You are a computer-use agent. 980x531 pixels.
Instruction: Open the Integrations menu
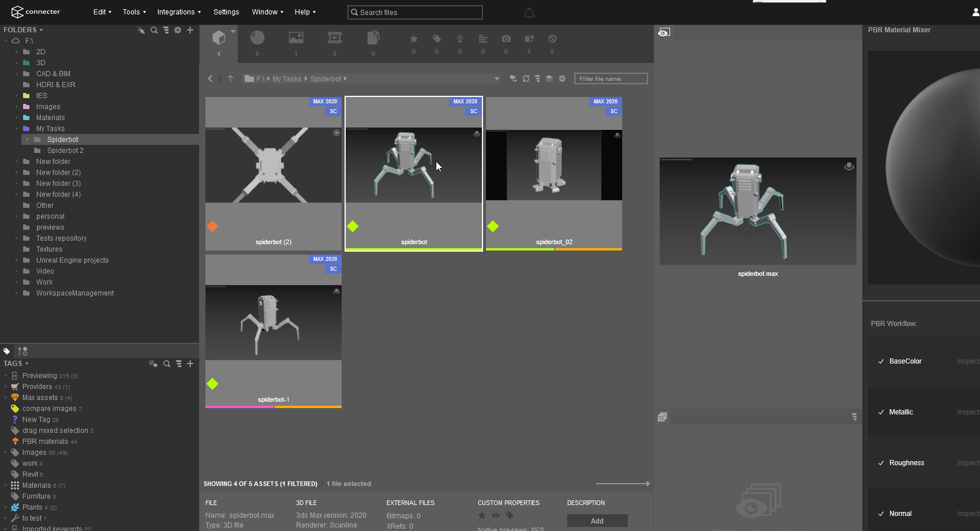pyautogui.click(x=179, y=12)
